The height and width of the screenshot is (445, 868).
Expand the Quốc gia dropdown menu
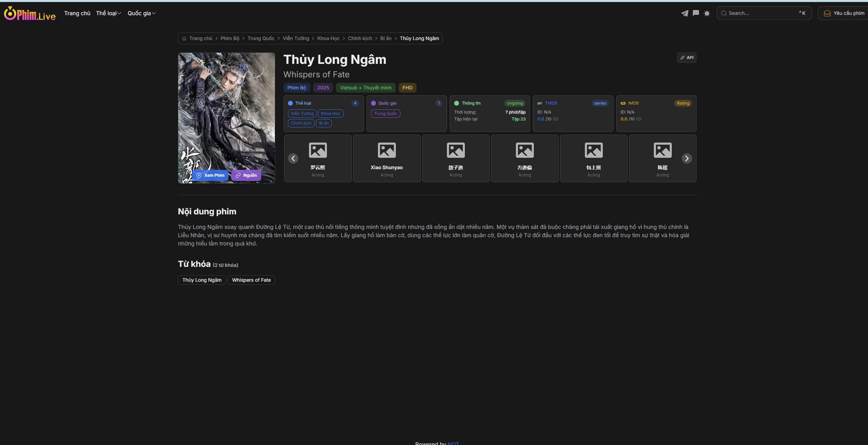(141, 13)
